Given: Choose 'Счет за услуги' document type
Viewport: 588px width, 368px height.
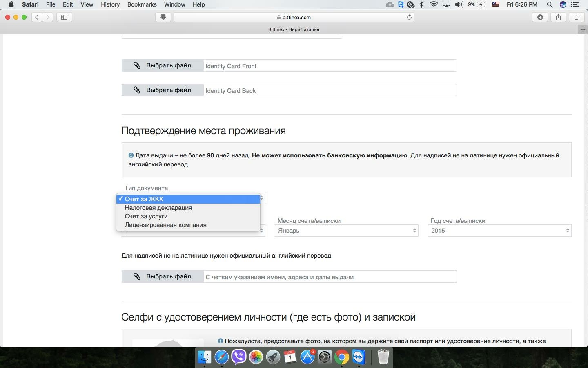Looking at the screenshot, I should tap(188, 216).
